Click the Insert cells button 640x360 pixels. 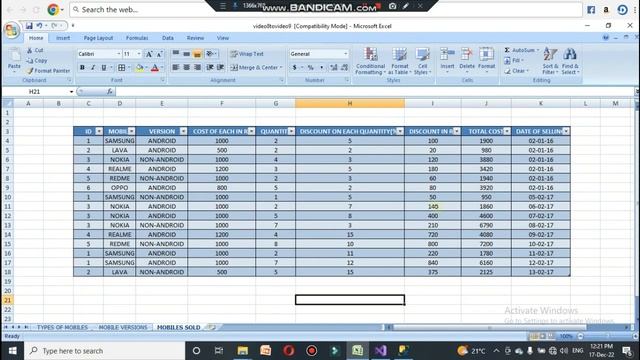[447, 60]
